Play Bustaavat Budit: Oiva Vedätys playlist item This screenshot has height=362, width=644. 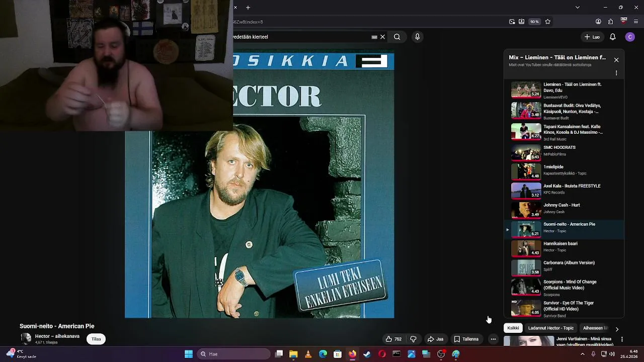tap(564, 111)
